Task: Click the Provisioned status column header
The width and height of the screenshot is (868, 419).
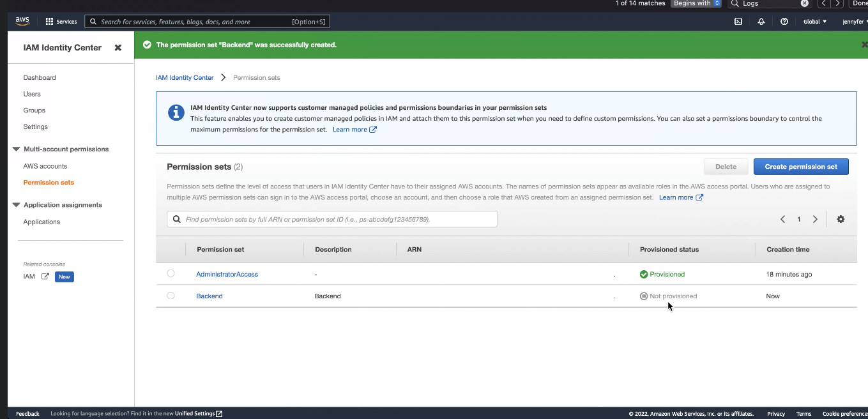Action: point(669,250)
